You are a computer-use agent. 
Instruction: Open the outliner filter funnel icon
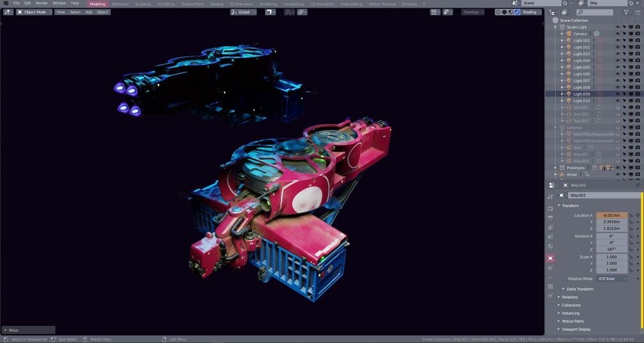pos(626,12)
